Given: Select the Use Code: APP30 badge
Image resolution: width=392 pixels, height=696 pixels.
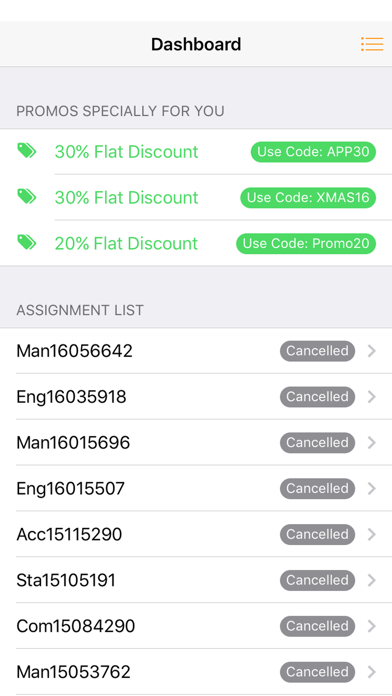Looking at the screenshot, I should point(313,152).
